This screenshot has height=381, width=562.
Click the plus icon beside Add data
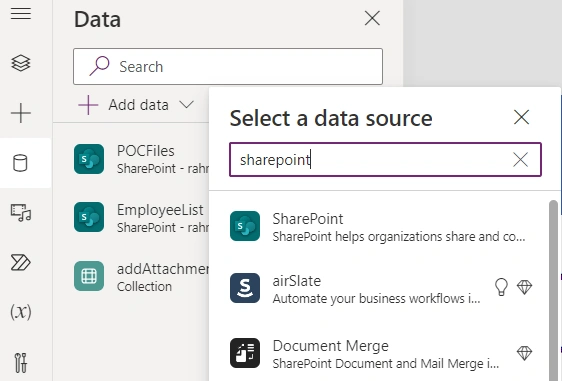pos(88,105)
